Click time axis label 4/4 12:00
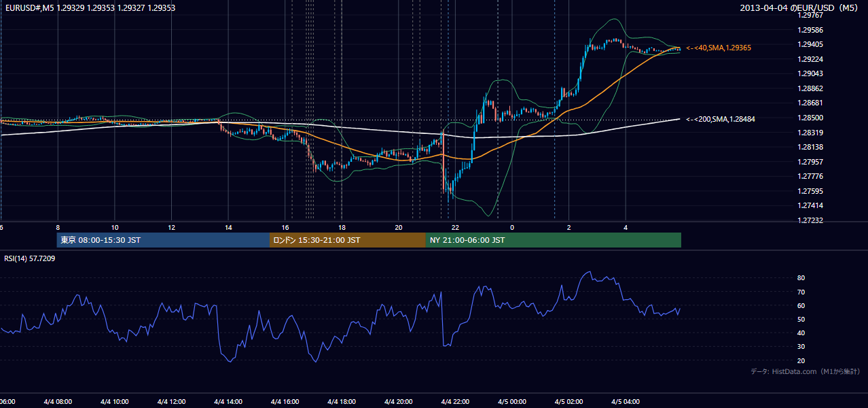The height and width of the screenshot is (408, 868). click(171, 401)
